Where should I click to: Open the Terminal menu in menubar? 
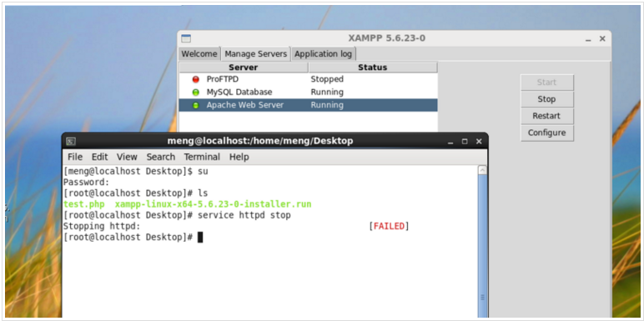tap(202, 157)
